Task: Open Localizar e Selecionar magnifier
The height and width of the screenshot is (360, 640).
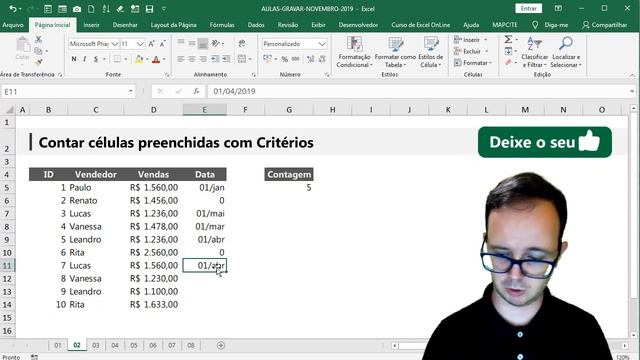Action: [x=566, y=52]
